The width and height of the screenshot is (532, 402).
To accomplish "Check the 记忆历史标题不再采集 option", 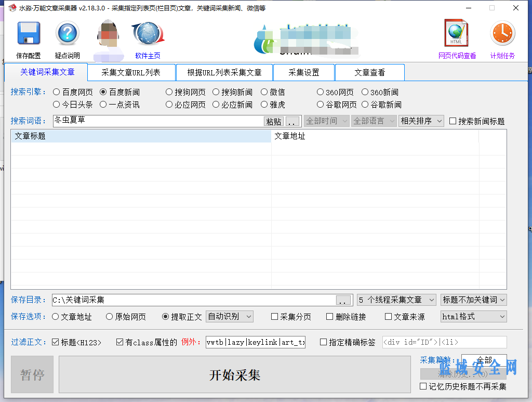I will [x=424, y=386].
